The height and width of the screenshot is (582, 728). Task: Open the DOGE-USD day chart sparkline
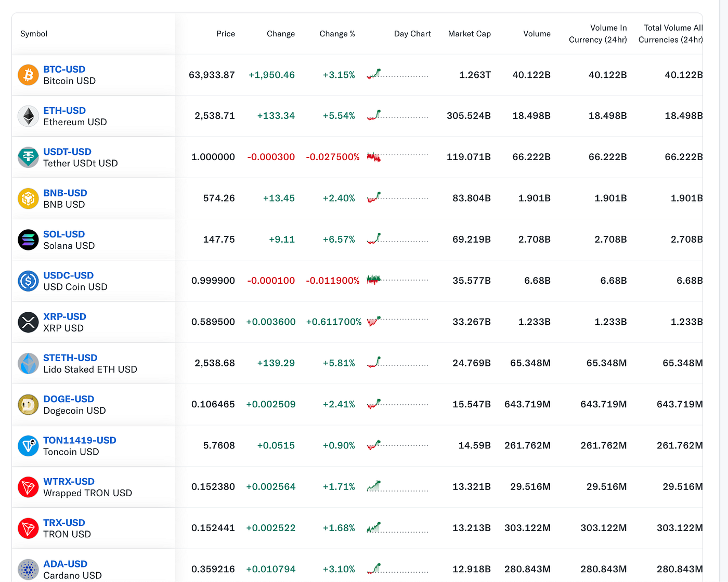click(398, 403)
